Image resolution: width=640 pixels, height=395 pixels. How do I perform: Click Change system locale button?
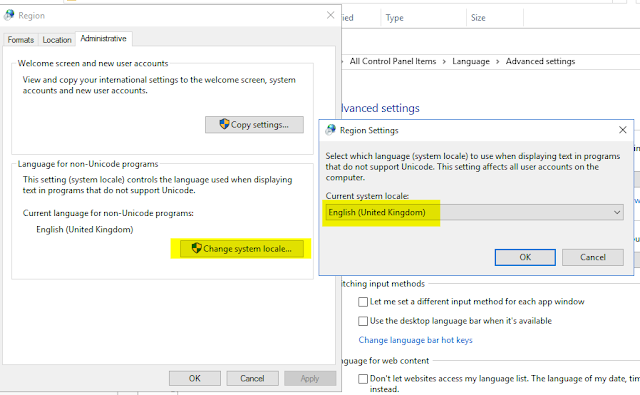(242, 249)
